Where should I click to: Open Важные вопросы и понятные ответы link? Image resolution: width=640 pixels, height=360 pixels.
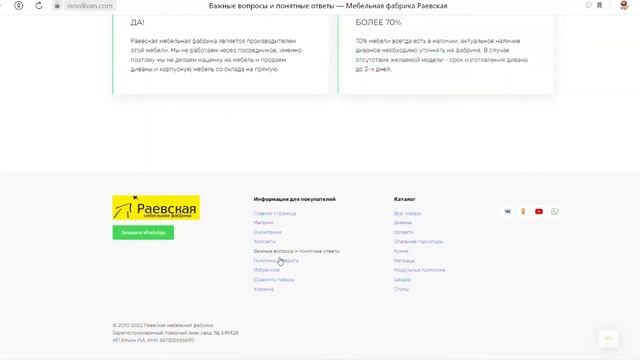pos(296,251)
